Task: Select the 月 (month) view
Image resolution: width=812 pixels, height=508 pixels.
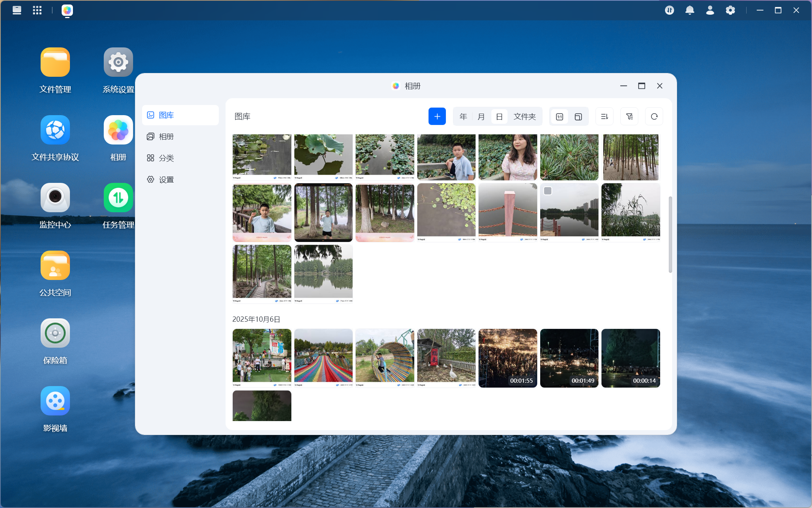Action: 481,117
